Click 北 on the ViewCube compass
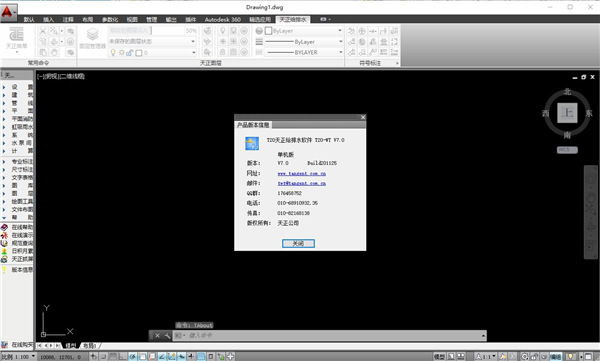The height and width of the screenshot is (361, 600). click(x=567, y=92)
